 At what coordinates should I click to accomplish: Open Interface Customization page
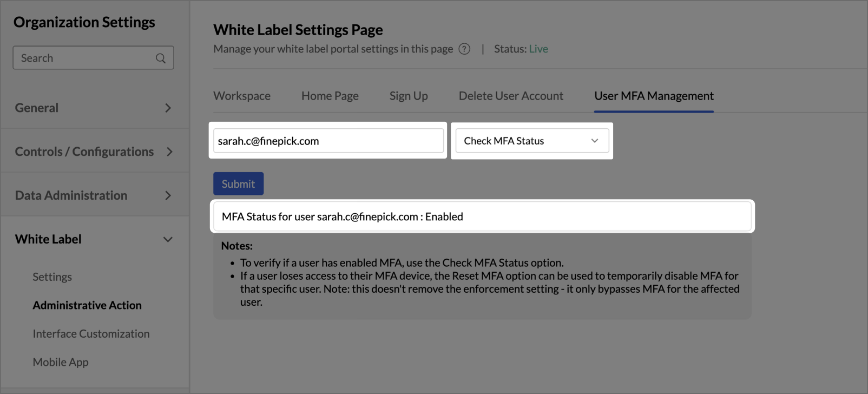91,333
